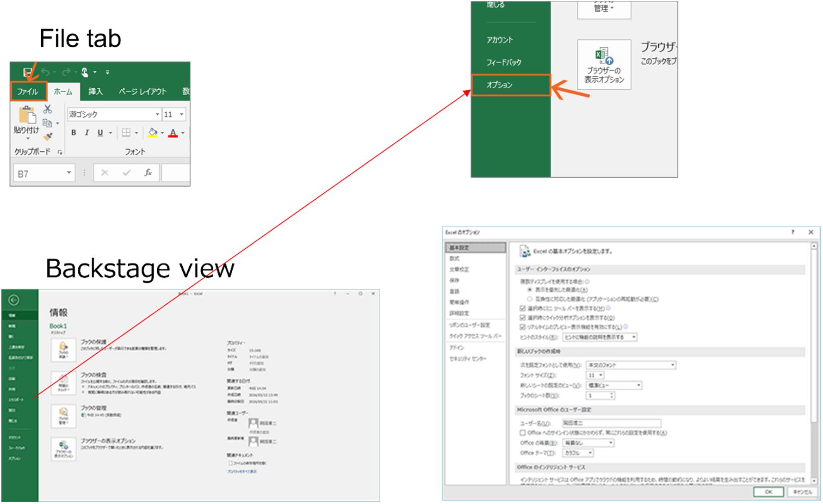
Task: Open the B7 name box dropdown arrow
Action: click(x=69, y=173)
